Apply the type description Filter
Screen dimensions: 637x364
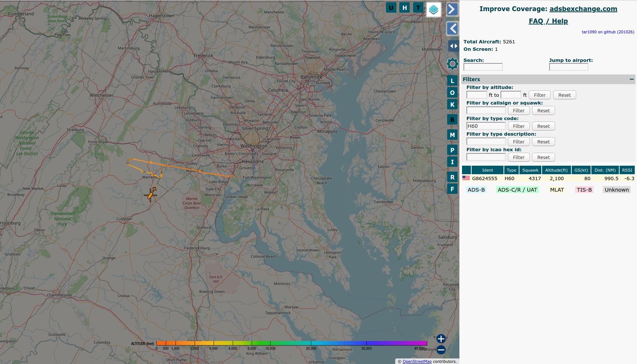[519, 142]
